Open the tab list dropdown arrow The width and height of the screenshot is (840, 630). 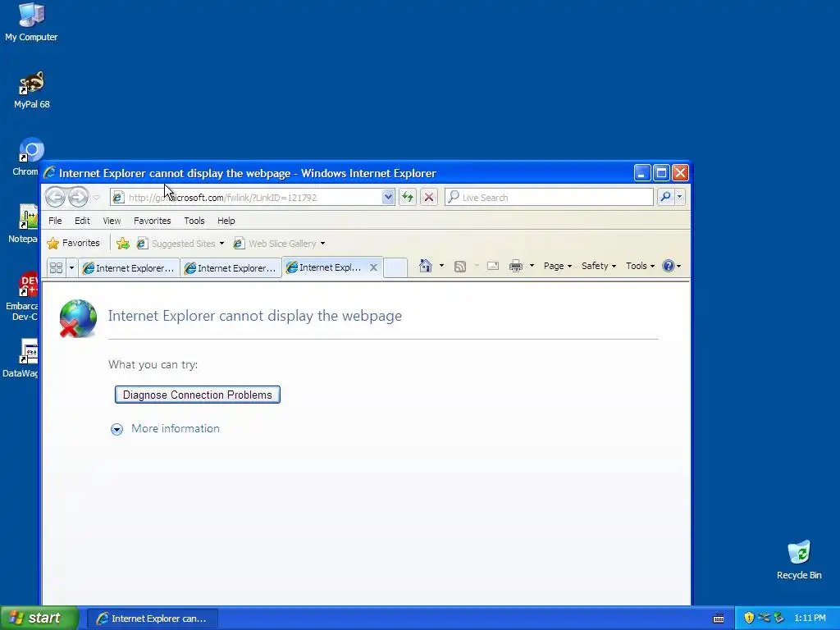point(71,267)
